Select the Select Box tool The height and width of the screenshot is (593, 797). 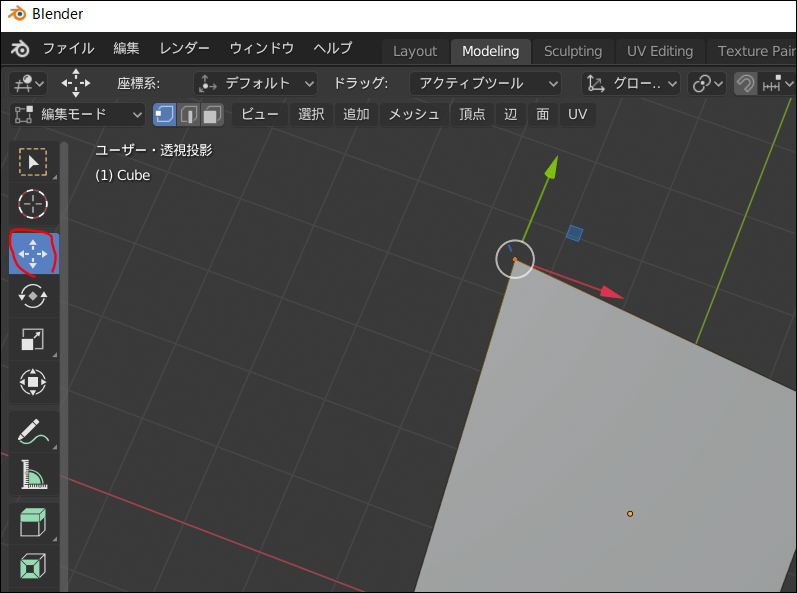click(34, 162)
